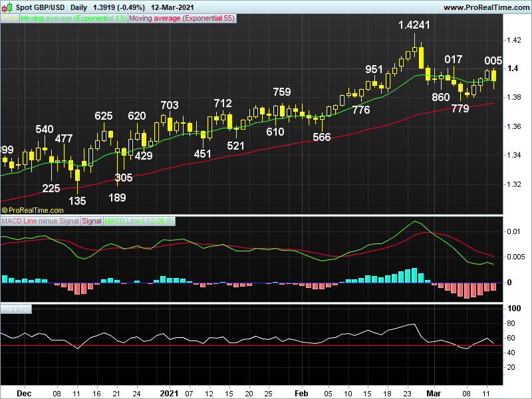The image size is (532, 399).
Task: Select the Price legend label
Action: click(x=9, y=19)
